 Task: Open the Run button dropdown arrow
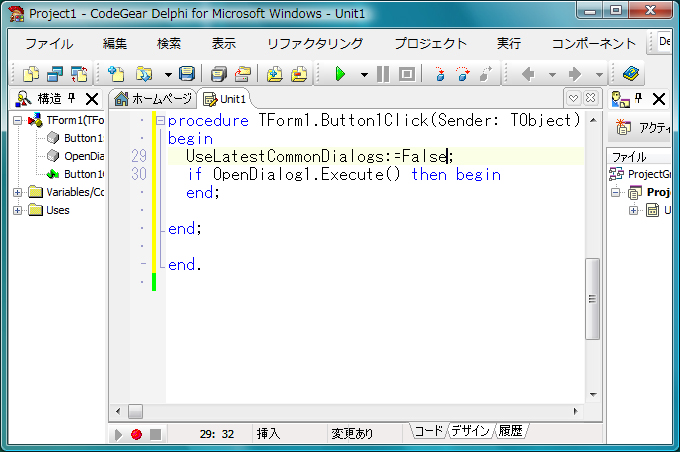click(364, 75)
